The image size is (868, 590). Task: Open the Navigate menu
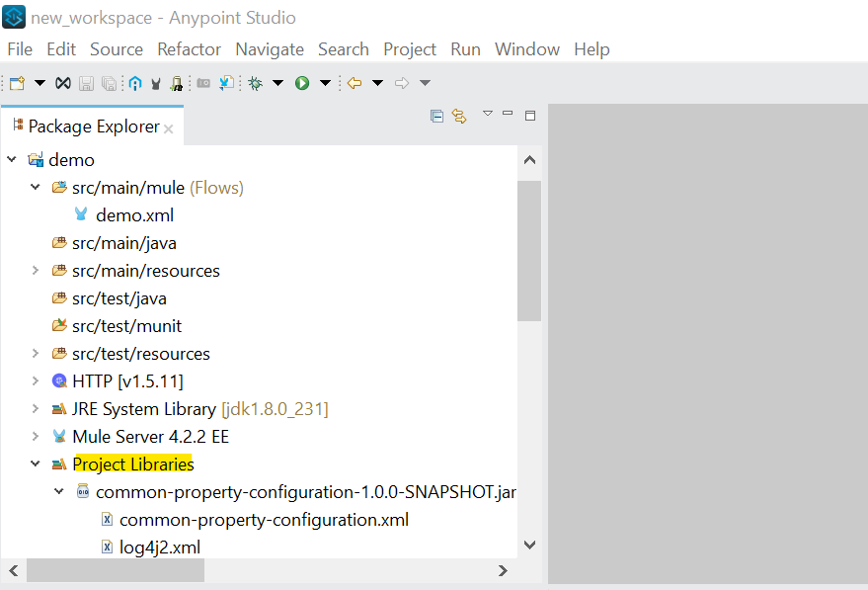point(269,49)
